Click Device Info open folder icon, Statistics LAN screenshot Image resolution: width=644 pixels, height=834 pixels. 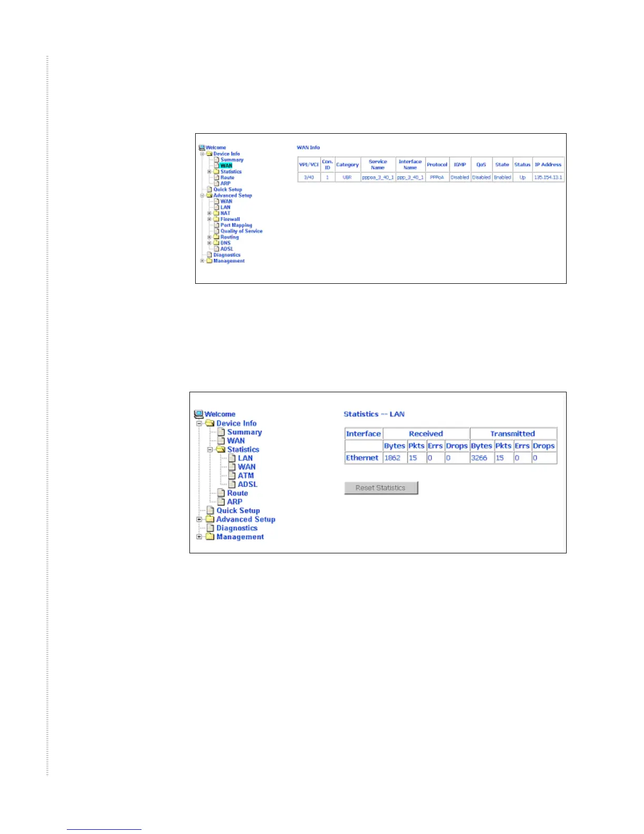pyautogui.click(x=210, y=423)
